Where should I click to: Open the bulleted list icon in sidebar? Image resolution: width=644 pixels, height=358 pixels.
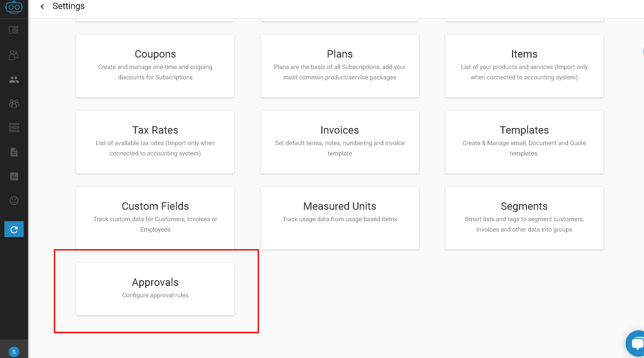coord(14,127)
